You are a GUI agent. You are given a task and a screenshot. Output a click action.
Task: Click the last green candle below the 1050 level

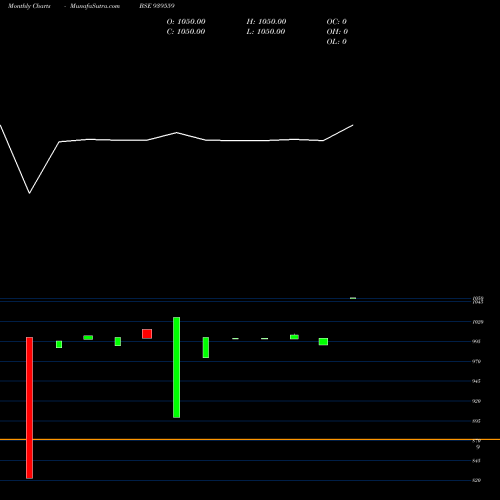(x=323, y=342)
